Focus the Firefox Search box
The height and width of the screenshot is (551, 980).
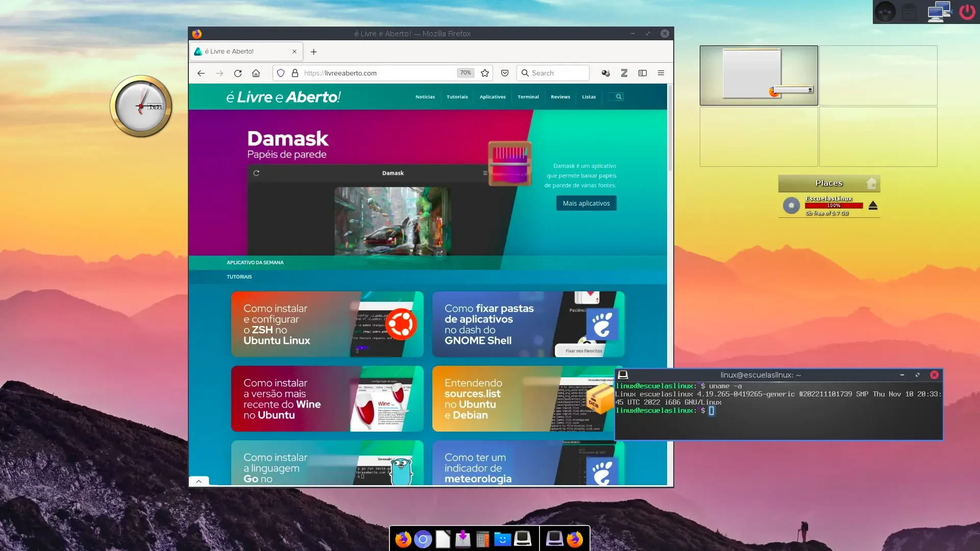[x=553, y=73]
